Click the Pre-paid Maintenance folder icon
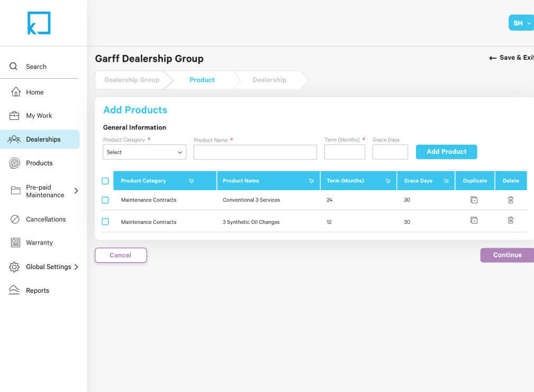Viewport: 534px width, 392px height. 16,191
